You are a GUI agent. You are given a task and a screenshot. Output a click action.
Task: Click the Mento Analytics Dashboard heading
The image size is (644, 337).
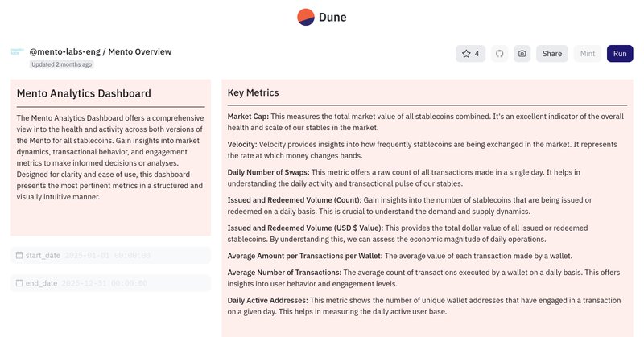pyautogui.click(x=84, y=93)
